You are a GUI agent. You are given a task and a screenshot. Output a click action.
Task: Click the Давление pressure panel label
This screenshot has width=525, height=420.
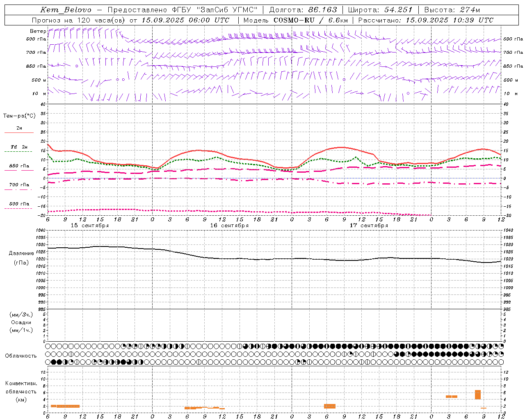click(21, 253)
